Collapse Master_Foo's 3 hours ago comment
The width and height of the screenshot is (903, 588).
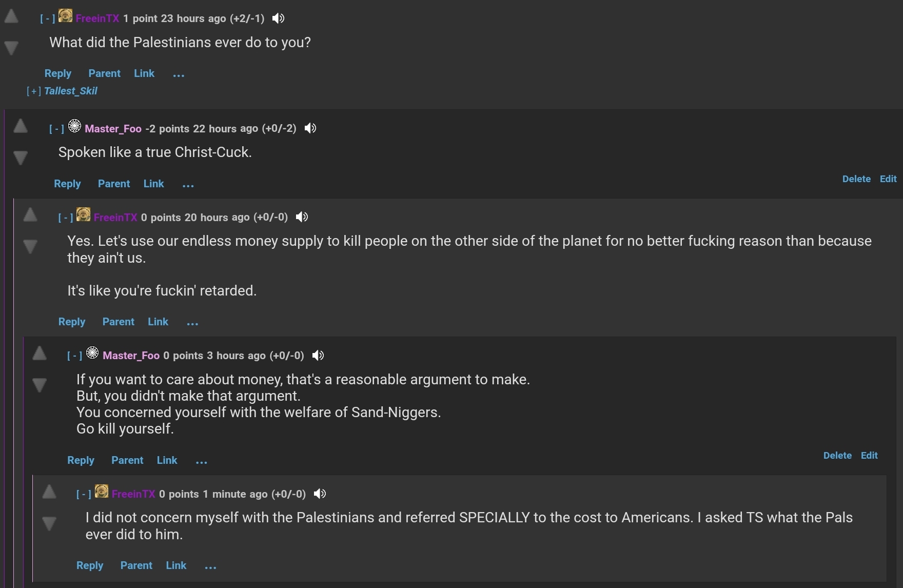74,356
